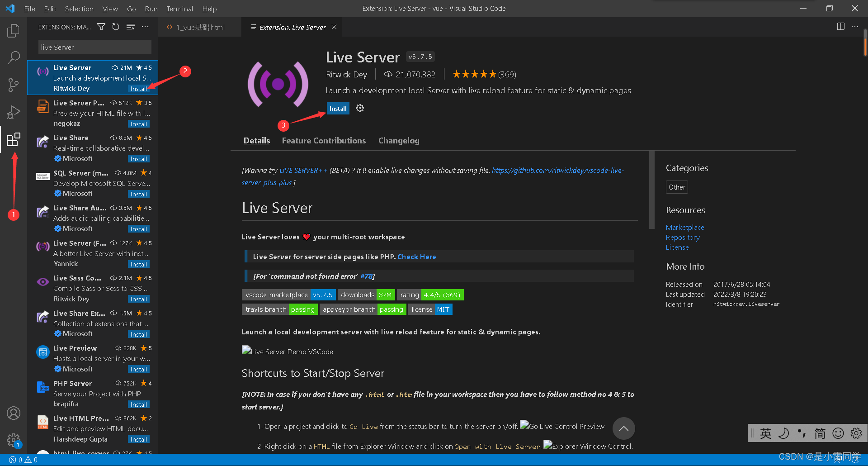Open Manage gear in activity bar
The width and height of the screenshot is (868, 466).
tap(14, 440)
